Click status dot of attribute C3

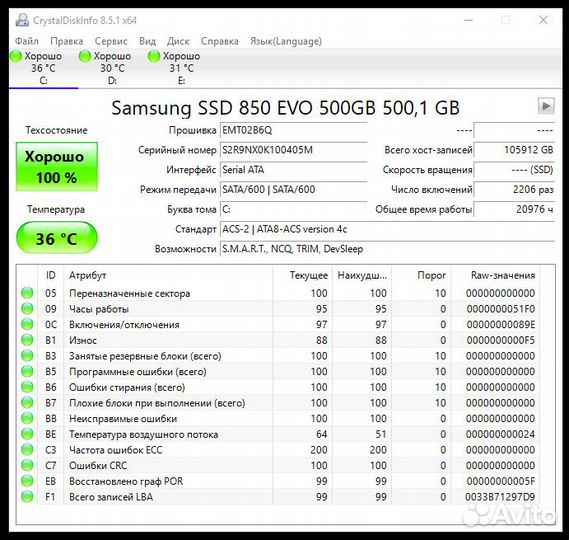[27, 450]
